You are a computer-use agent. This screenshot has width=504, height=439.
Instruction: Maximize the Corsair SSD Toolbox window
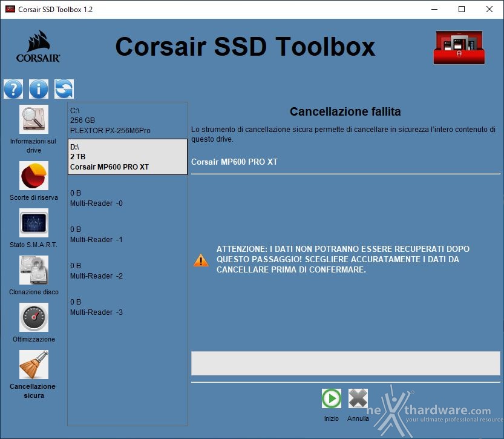[462, 9]
